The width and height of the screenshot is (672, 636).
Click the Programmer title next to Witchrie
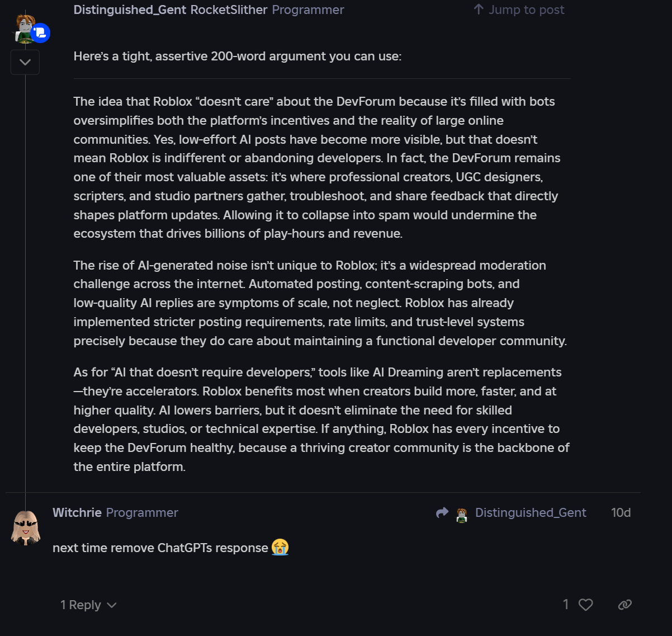(142, 512)
